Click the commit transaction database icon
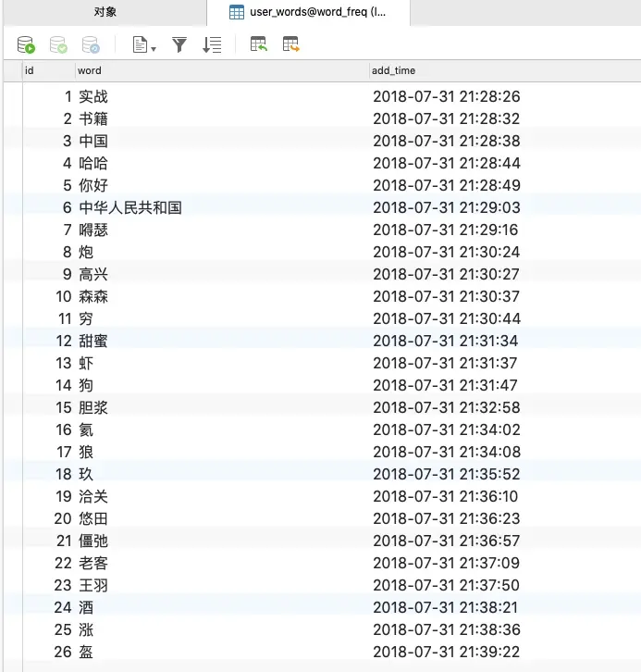The image size is (641, 672). (58, 44)
